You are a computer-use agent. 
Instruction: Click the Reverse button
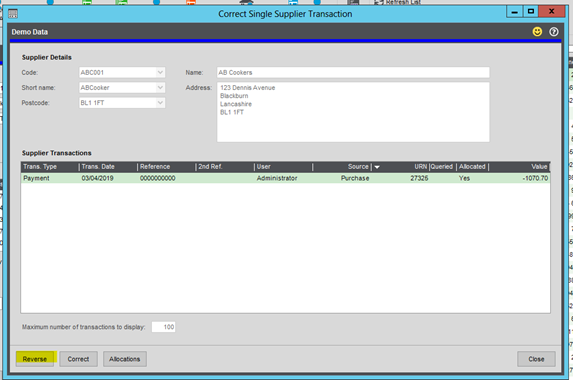pyautogui.click(x=35, y=359)
